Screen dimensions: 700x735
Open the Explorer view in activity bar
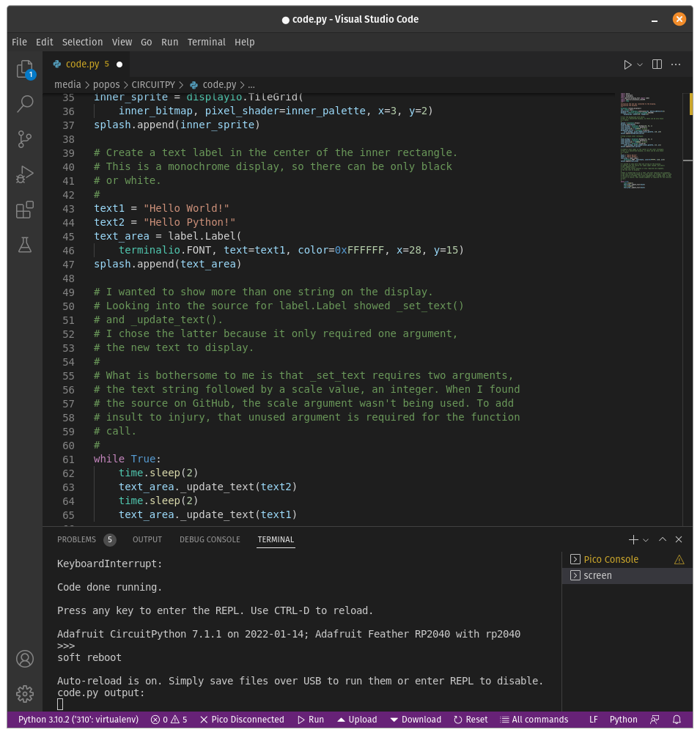pos(25,70)
